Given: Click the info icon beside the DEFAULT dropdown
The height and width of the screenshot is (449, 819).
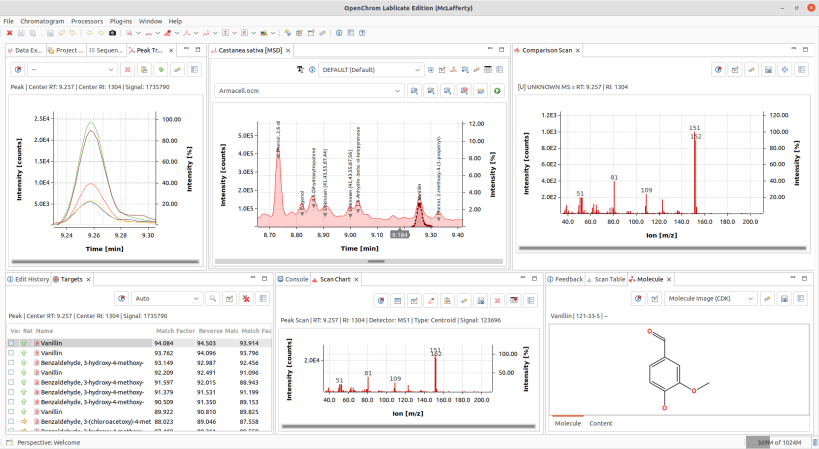Looking at the screenshot, I should coord(312,69).
